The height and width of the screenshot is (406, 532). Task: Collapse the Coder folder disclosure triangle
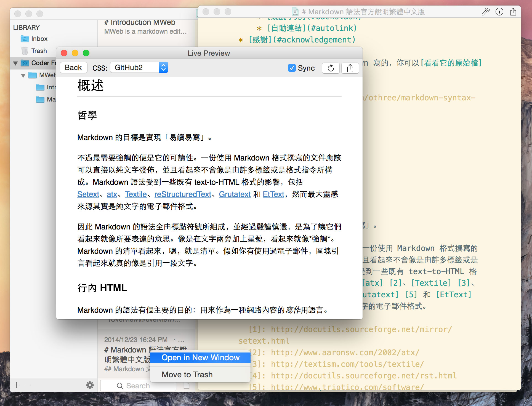pyautogui.click(x=15, y=63)
